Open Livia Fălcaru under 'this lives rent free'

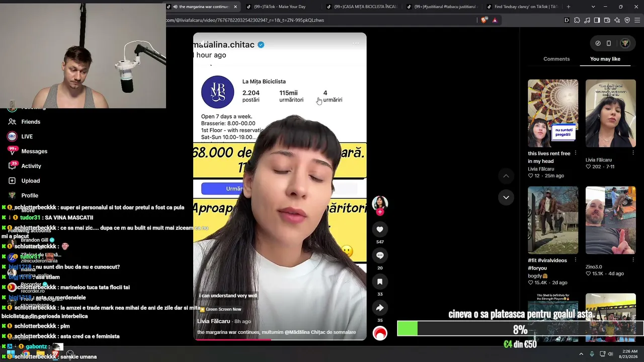tap(541, 169)
